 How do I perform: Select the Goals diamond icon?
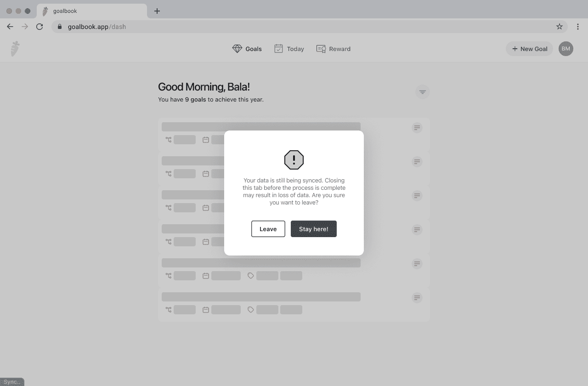tap(237, 48)
